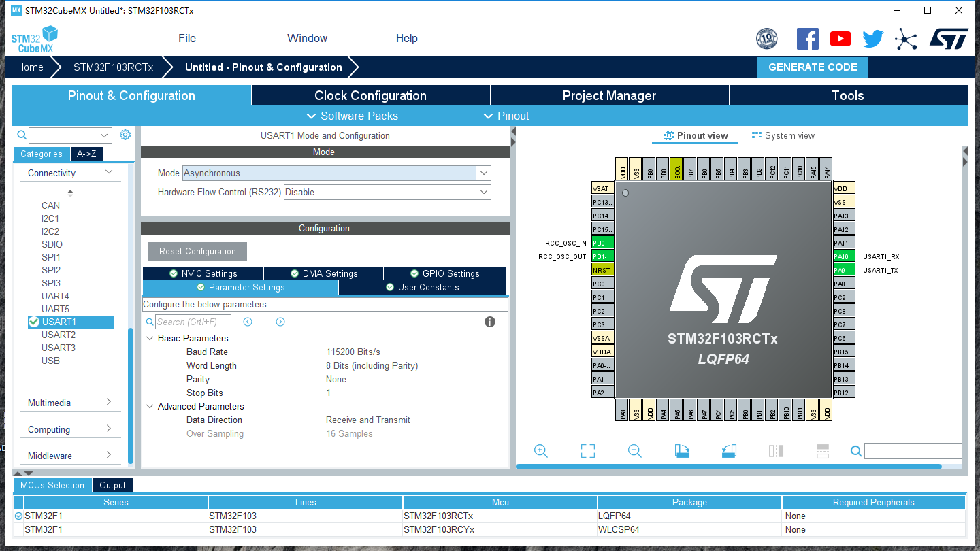The height and width of the screenshot is (551, 980).
Task: Expand the Middleware category
Action: pyautogui.click(x=109, y=456)
